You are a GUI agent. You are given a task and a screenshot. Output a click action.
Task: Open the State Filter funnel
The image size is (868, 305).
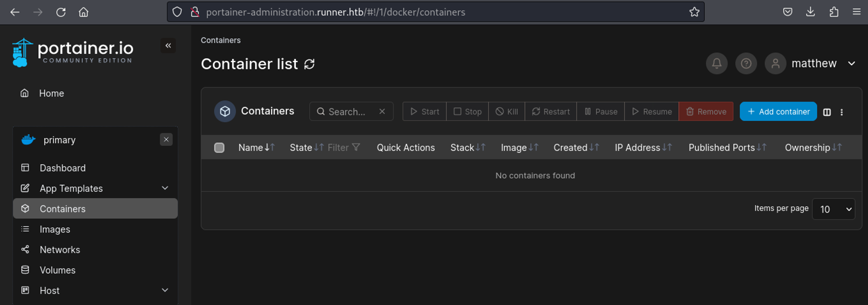[356, 148]
